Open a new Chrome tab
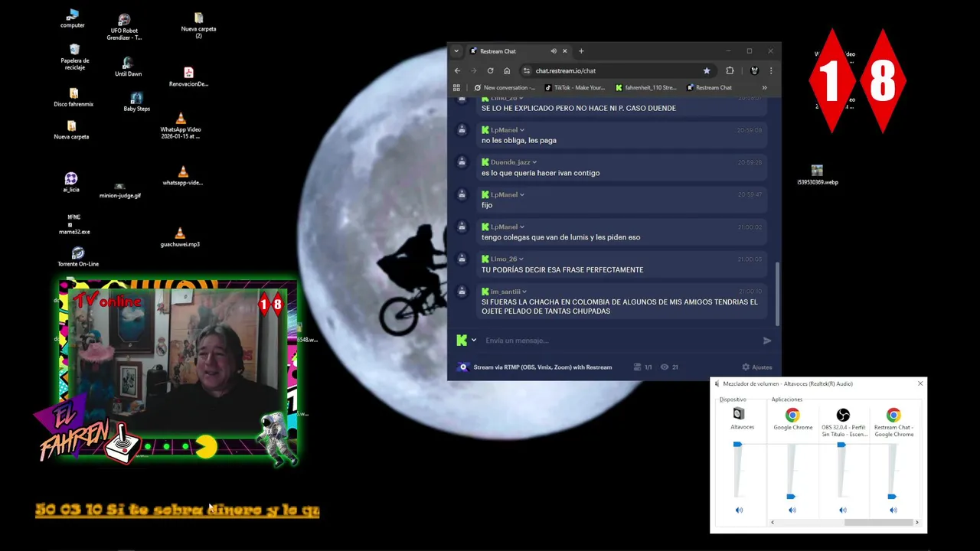 point(581,51)
